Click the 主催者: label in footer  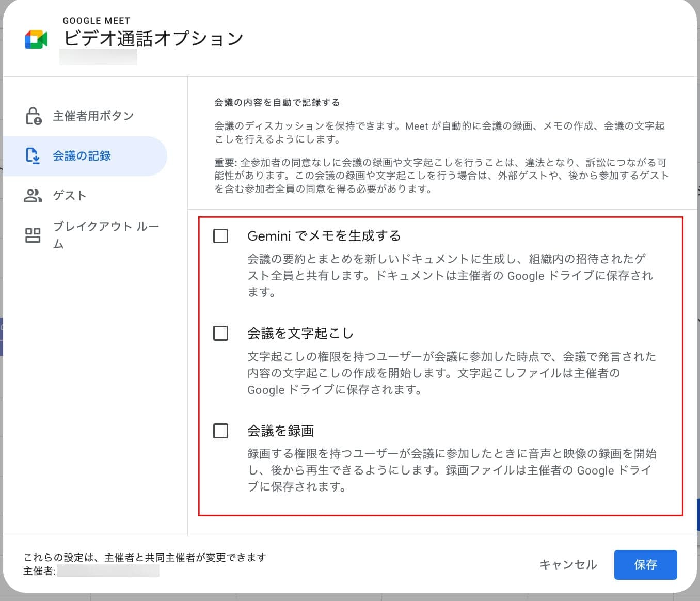40,571
